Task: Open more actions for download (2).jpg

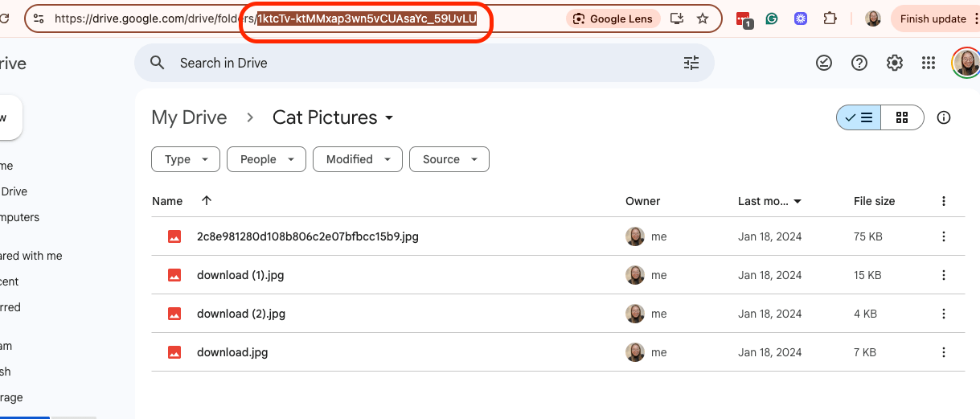Action: [944, 314]
